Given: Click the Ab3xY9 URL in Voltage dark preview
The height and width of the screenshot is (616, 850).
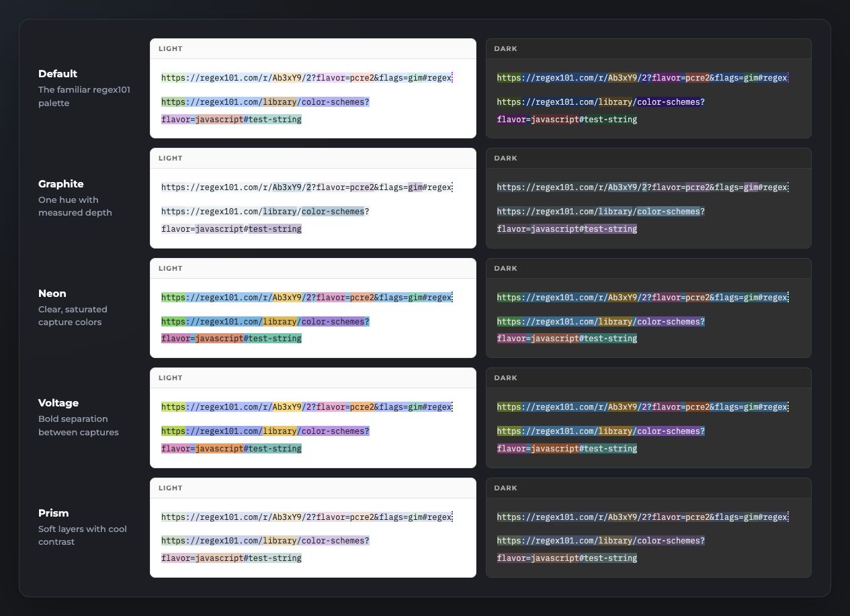Looking at the screenshot, I should coord(642,407).
